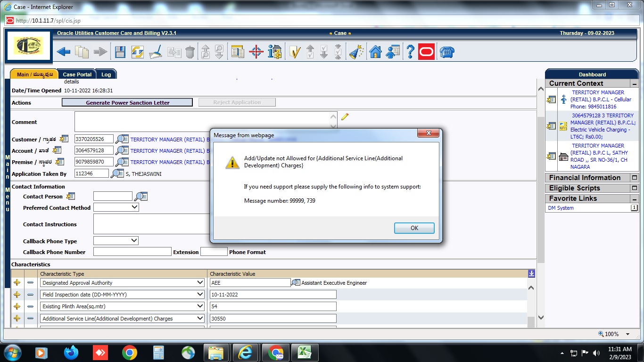The width and height of the screenshot is (644, 362).
Task: Click the pencil icon beside Comment box
Action: [x=345, y=116]
